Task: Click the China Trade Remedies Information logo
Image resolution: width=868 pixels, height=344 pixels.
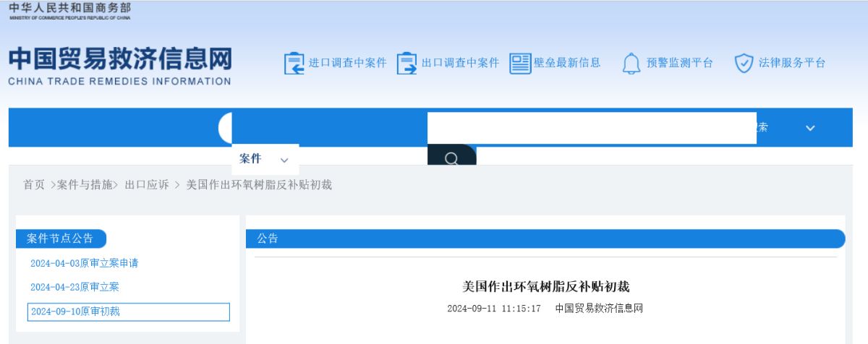Action: (x=120, y=66)
